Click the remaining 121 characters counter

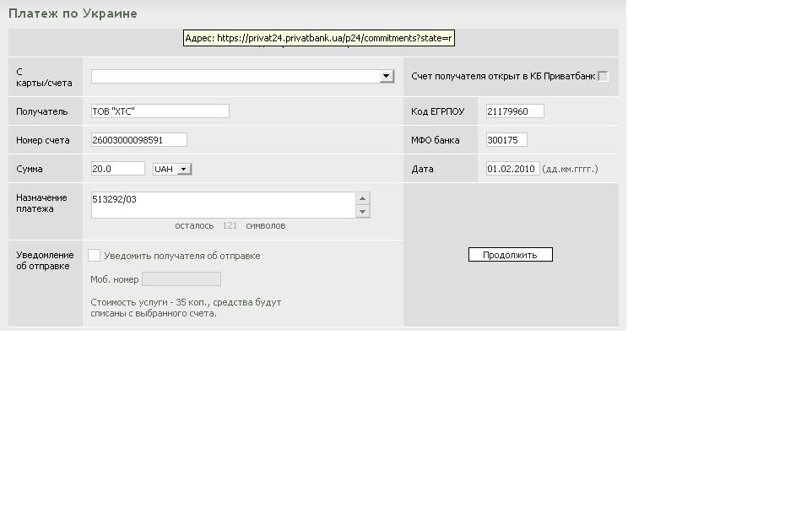(230, 226)
